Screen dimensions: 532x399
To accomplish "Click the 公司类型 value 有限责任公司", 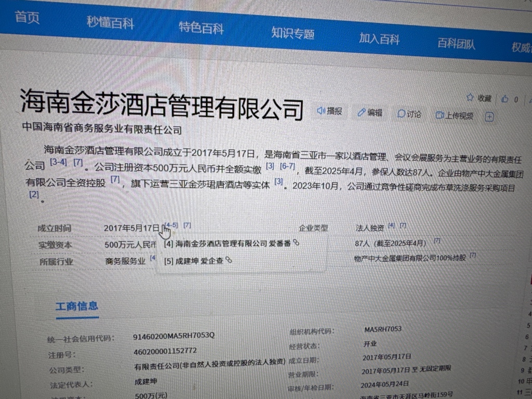I will pos(209,365).
